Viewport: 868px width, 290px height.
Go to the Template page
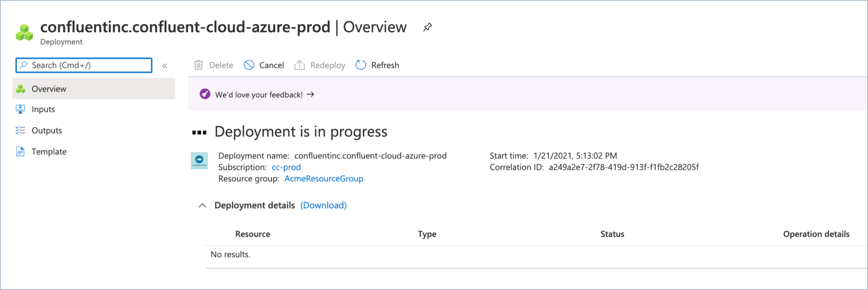click(49, 152)
